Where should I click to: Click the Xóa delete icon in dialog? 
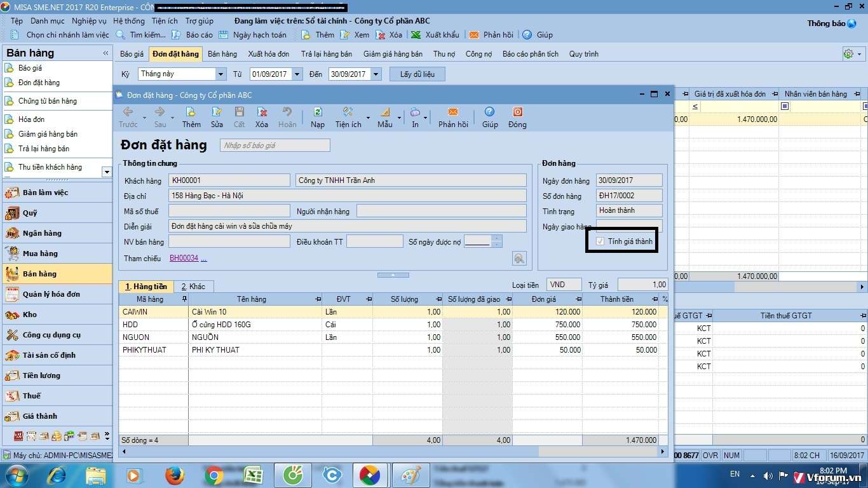coord(261,113)
